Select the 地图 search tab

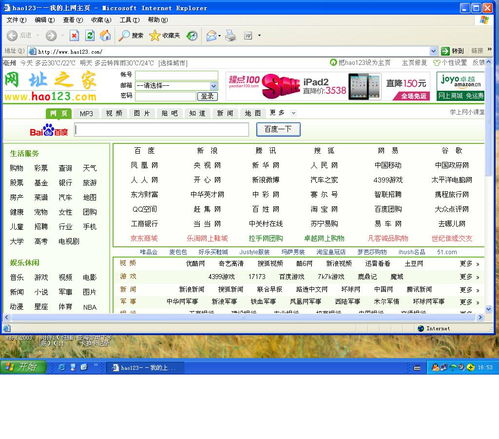[253, 113]
